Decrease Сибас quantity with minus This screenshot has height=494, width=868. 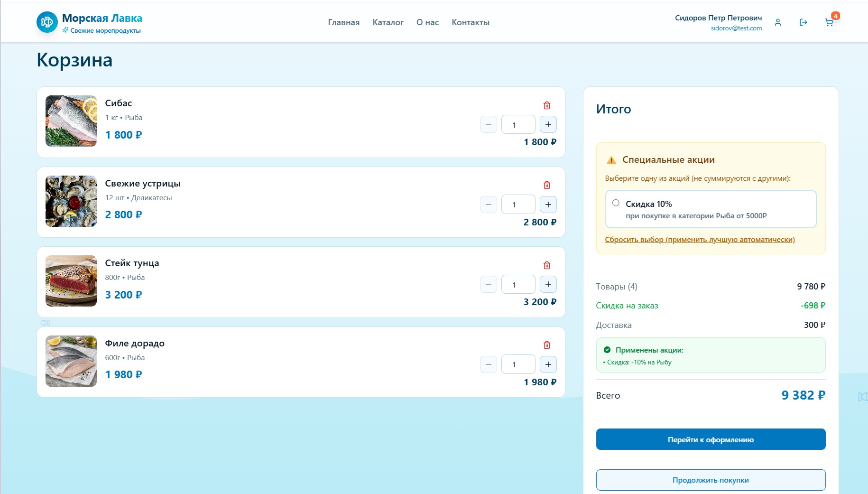489,124
